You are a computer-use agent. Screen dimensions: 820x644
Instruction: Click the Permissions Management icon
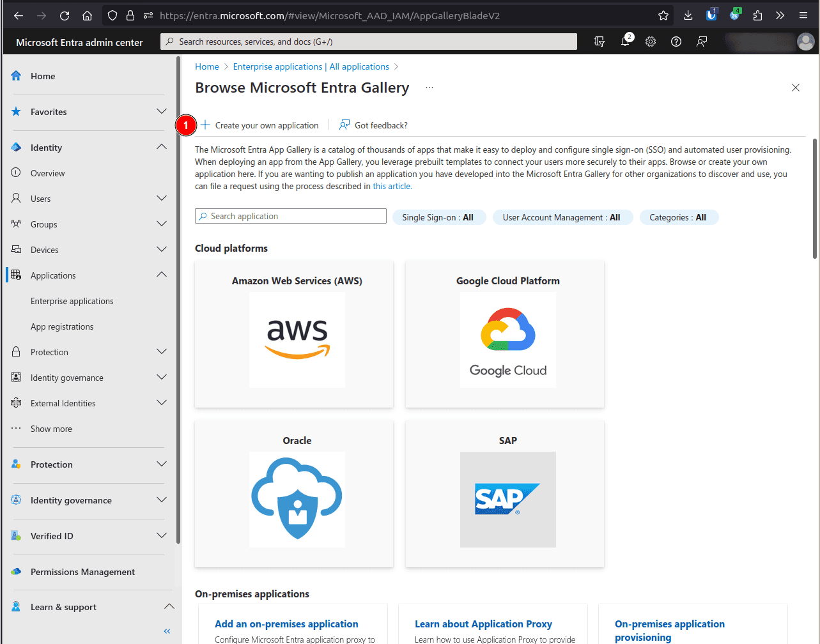click(16, 571)
